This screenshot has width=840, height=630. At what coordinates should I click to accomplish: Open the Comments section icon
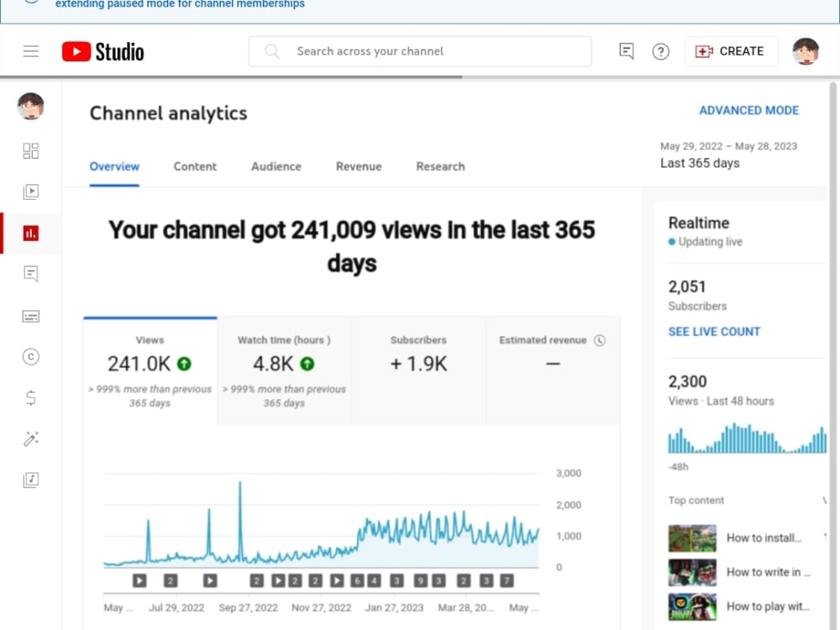[x=31, y=273]
